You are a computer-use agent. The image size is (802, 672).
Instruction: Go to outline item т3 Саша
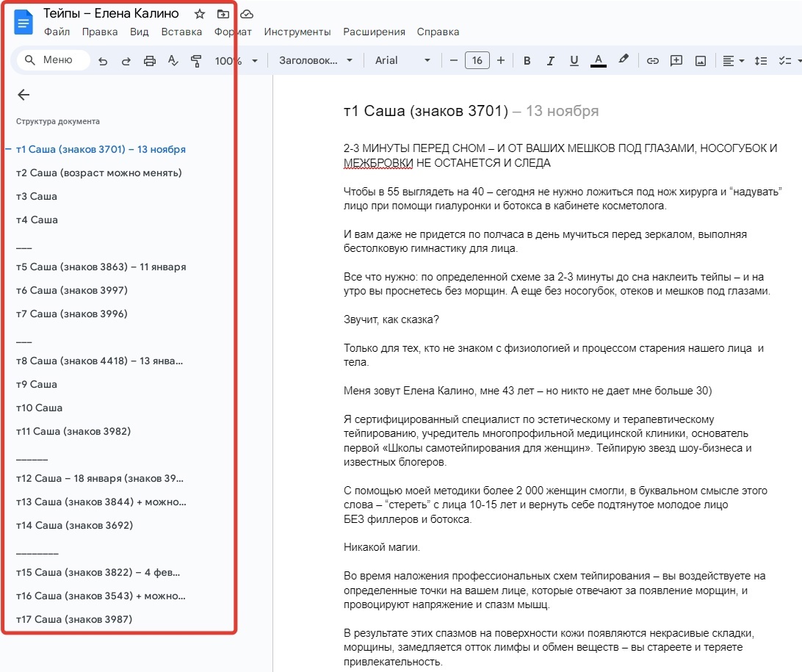[36, 196]
